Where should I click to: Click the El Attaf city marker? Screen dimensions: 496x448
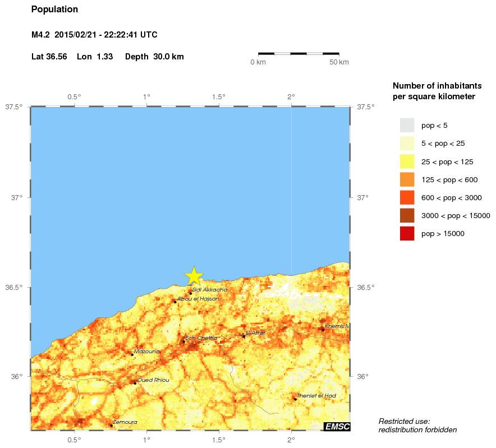coord(244,336)
